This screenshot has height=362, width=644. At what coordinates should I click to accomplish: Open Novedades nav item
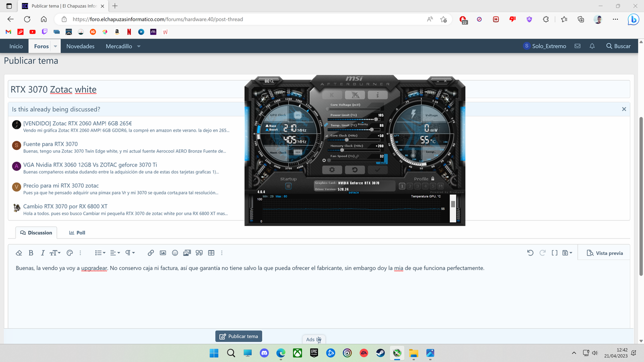click(x=80, y=46)
